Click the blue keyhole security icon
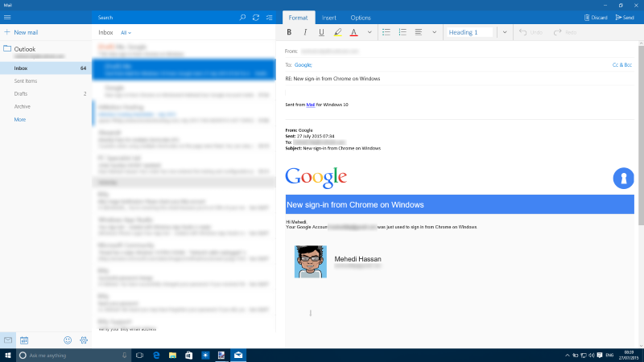Viewport: 644px width, 362px height. [623, 178]
